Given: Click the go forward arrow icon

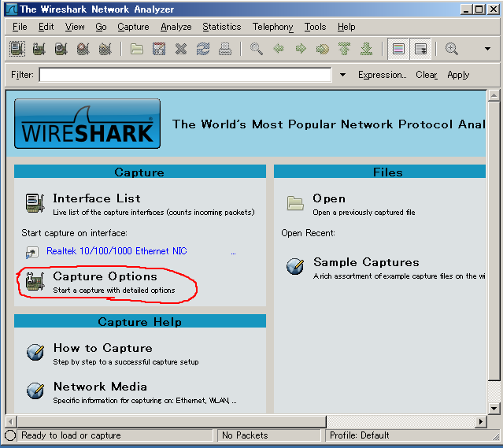Looking at the screenshot, I should tap(301, 49).
